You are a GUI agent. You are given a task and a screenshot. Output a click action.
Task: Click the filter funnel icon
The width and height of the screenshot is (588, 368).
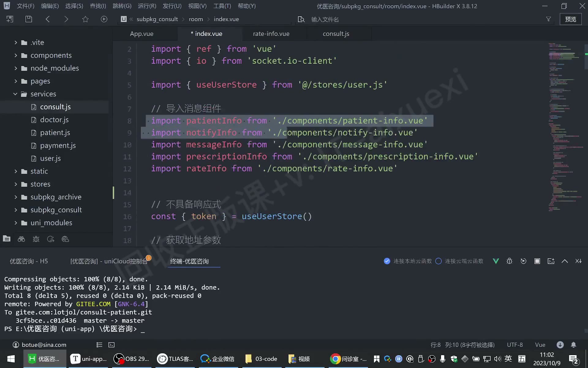[x=548, y=19]
